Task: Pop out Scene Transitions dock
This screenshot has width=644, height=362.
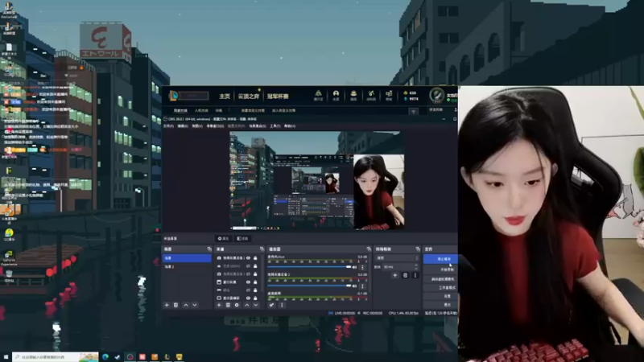Action: pyautogui.click(x=418, y=249)
